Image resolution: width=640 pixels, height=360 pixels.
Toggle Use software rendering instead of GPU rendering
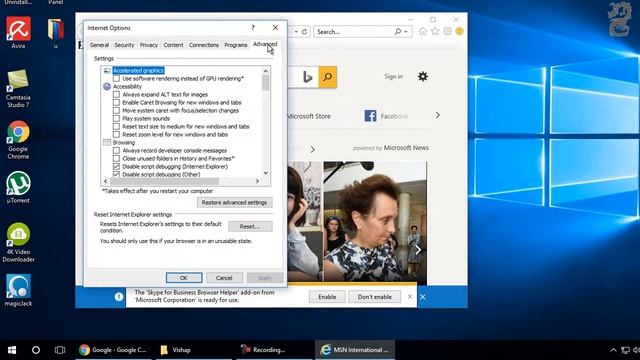click(116, 78)
